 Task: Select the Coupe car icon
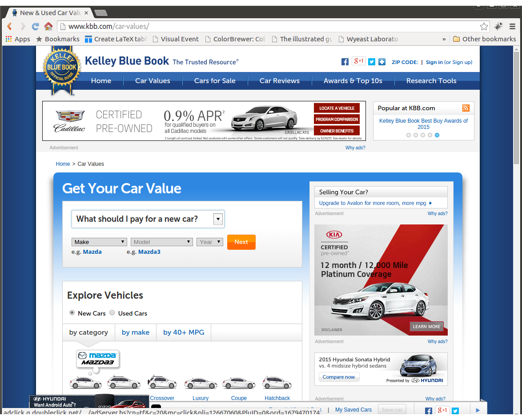[x=239, y=383]
